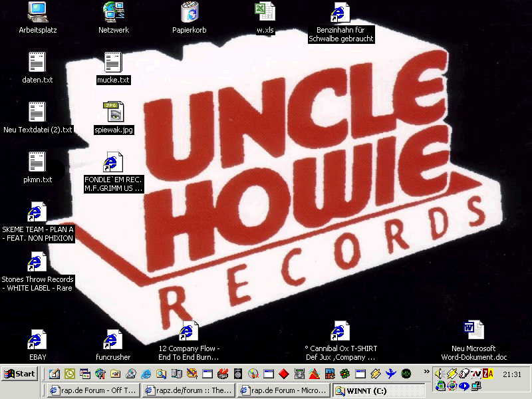532x399 pixels.
Task: Click the blue eye tray icon
Action: (x=464, y=386)
